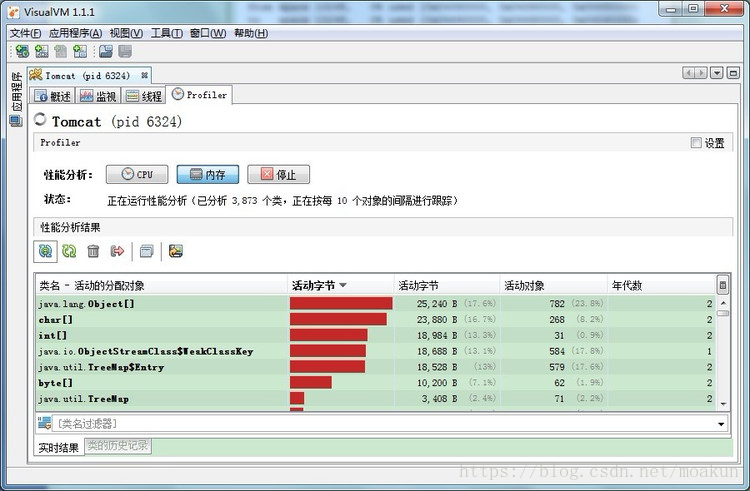Sort by 类名 column header
The image size is (750, 491).
162,285
